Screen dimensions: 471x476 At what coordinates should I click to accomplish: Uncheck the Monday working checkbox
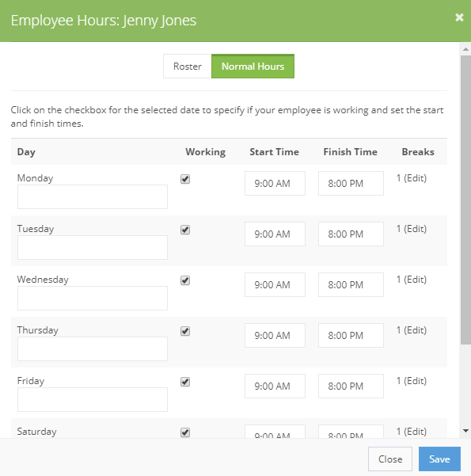click(x=185, y=179)
